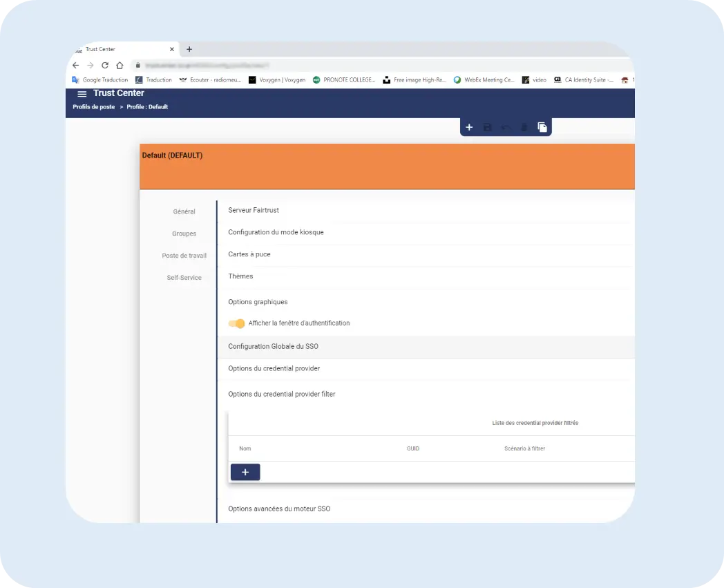This screenshot has height=588, width=724.
Task: Go to the browser home icon
Action: [120, 65]
